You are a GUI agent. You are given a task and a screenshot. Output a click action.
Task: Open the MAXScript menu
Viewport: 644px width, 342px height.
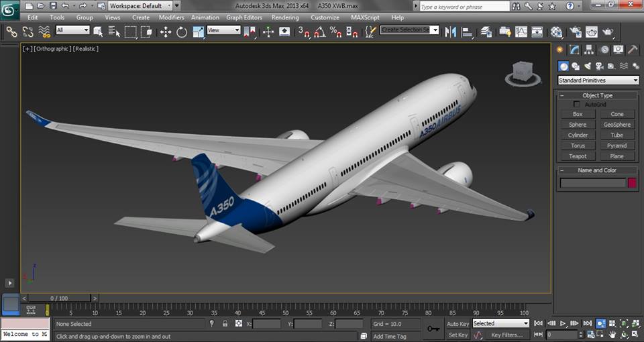(365, 17)
